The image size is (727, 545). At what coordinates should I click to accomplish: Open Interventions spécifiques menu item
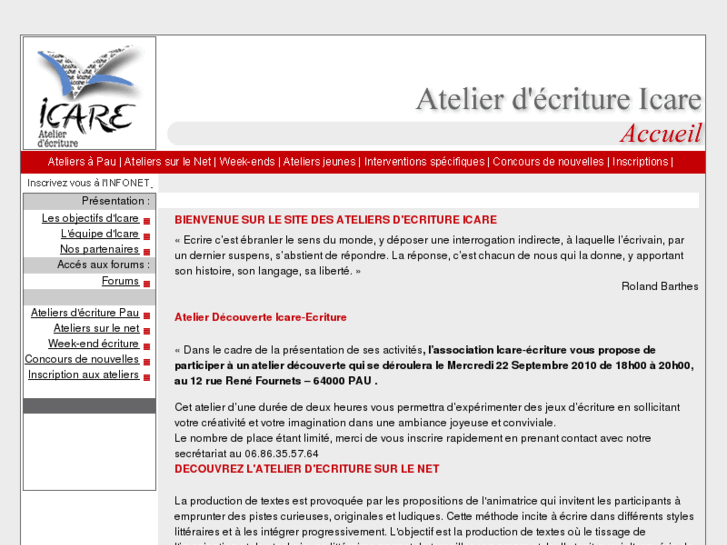coord(424,162)
